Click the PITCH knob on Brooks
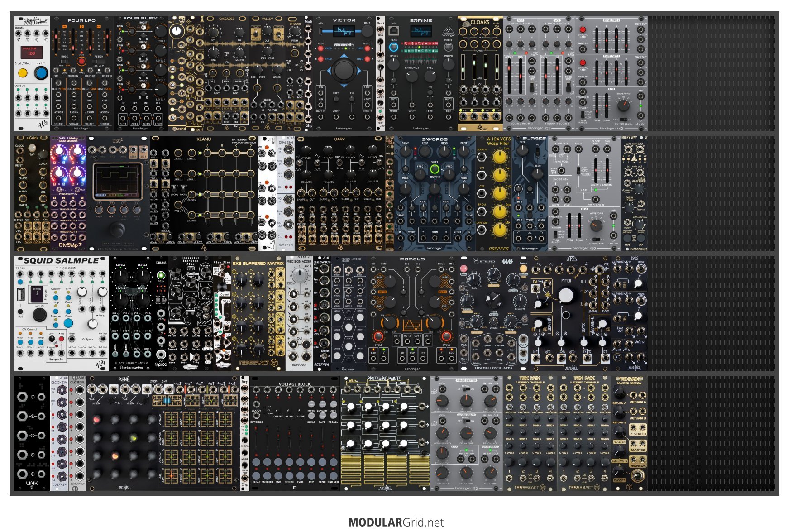 (x=295, y=31)
